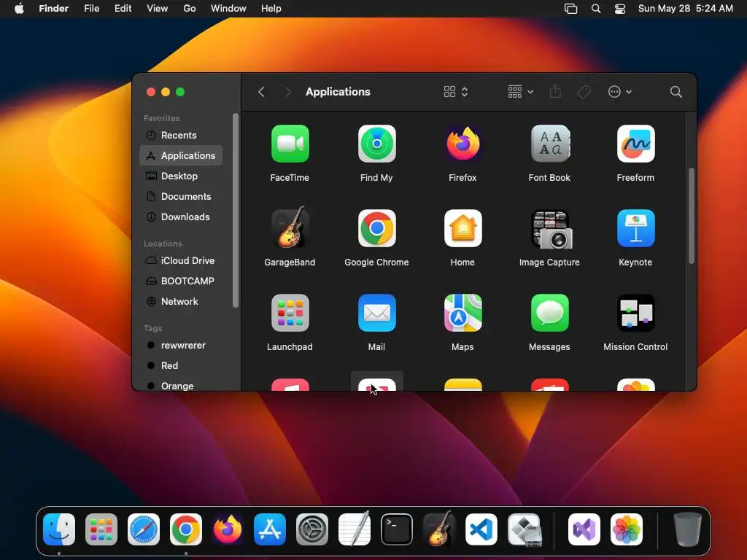The height and width of the screenshot is (560, 747).
Task: Select the Font Book app
Action: 550,144
